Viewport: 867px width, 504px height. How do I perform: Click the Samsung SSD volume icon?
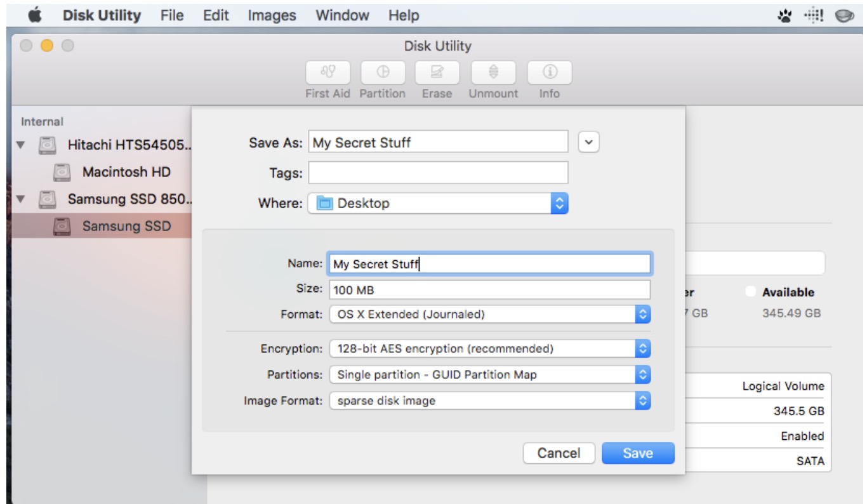[62, 225]
